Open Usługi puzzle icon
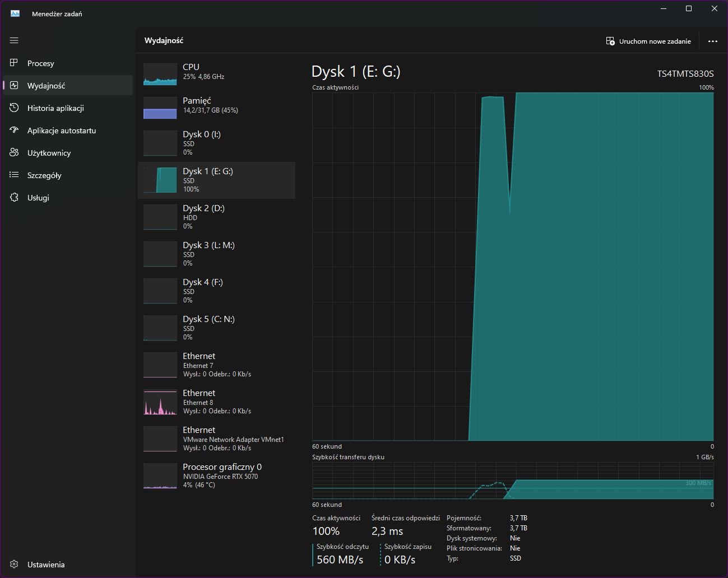This screenshot has width=728, height=578. 14,197
